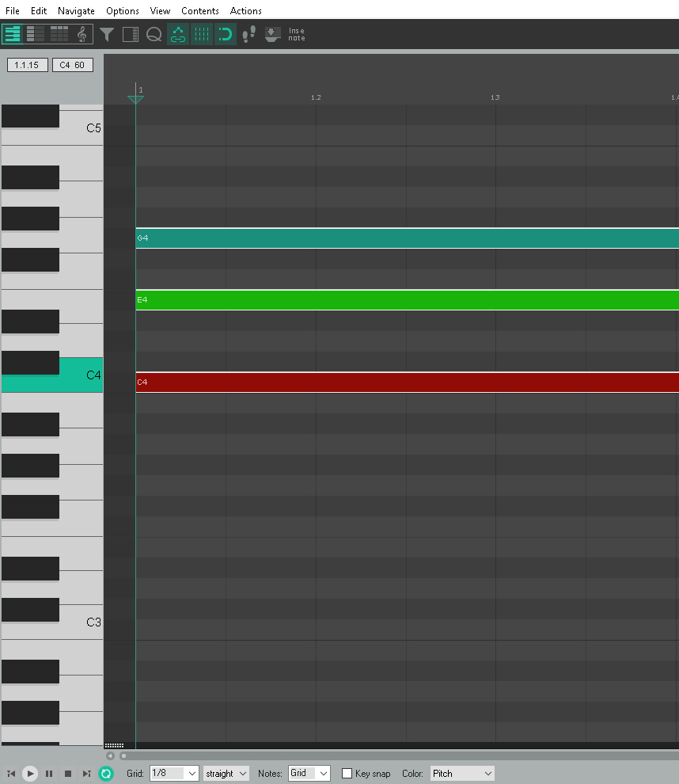This screenshot has height=784, width=679.
Task: Toggle the chain link sync icon
Action: [x=177, y=34]
